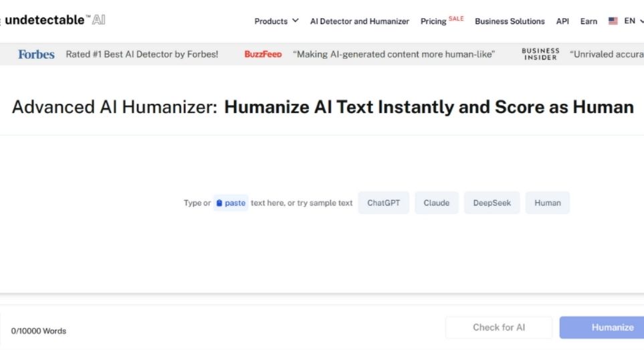
Task: Click the paste clipboard button
Action: point(231,203)
